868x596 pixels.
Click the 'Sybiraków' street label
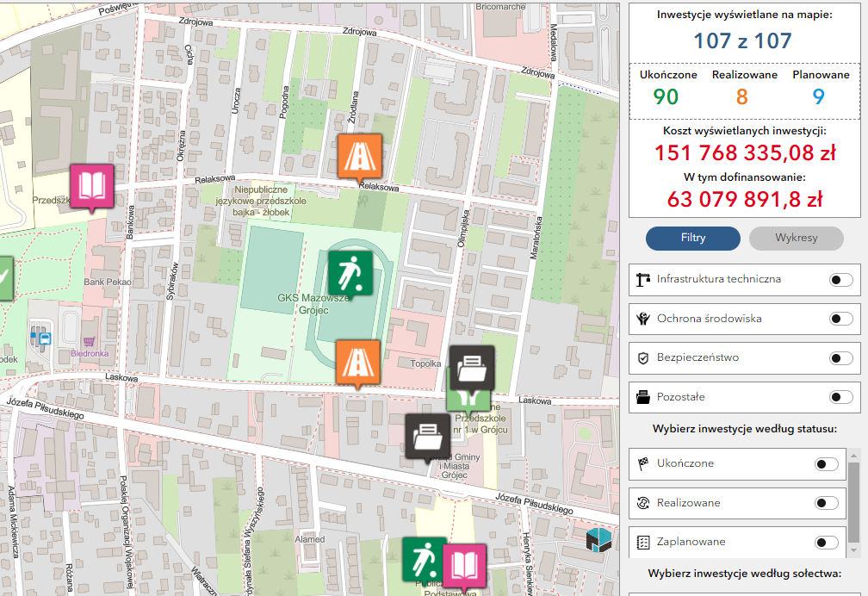click(171, 282)
